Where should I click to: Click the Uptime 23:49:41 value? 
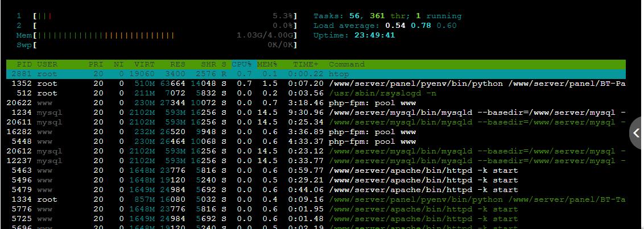[374, 35]
